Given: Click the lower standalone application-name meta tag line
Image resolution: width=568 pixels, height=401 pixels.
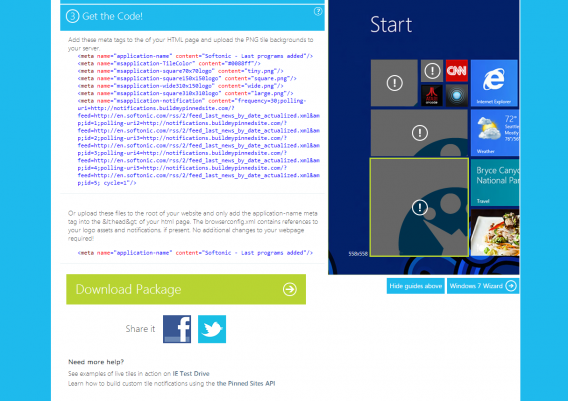Looking at the screenshot, I should [195, 253].
